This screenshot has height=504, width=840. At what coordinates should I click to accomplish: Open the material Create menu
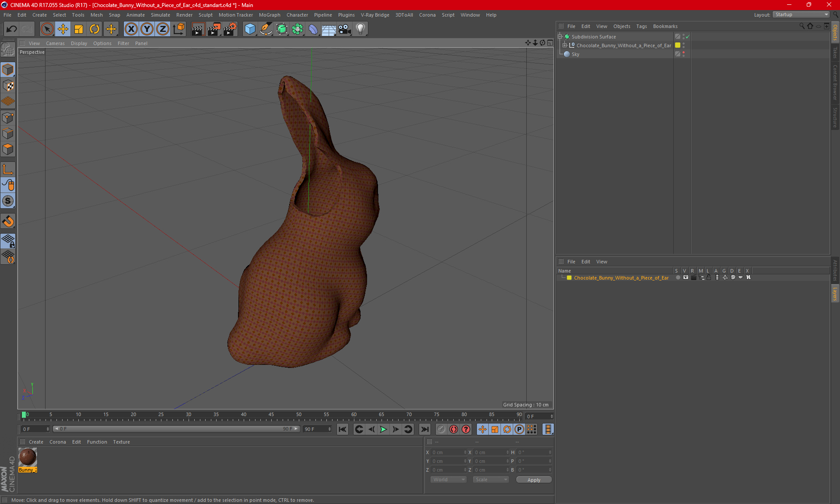click(x=36, y=442)
